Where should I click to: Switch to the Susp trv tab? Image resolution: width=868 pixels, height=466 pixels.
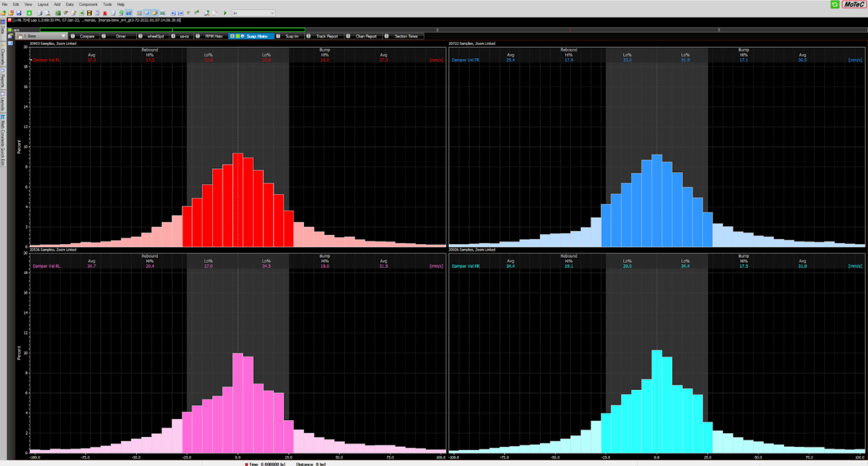click(x=289, y=36)
